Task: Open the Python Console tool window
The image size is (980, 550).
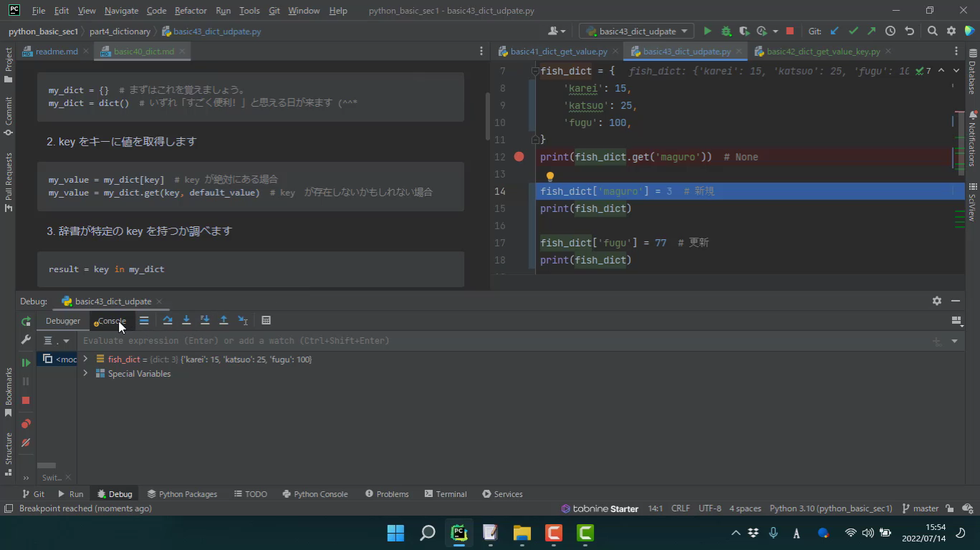Action: pos(314,494)
